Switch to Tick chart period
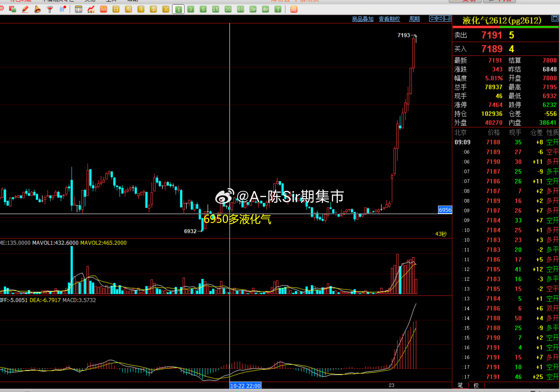The image size is (560, 392). coord(104,9)
